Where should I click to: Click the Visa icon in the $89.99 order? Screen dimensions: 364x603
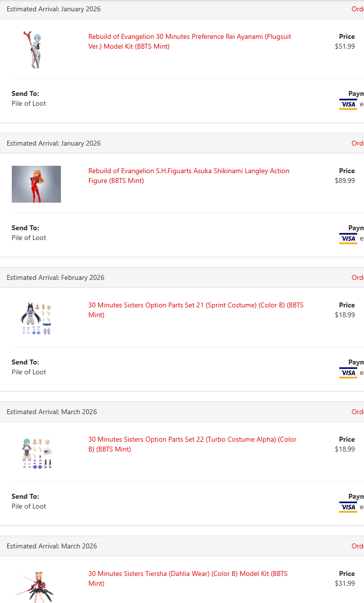point(348,239)
